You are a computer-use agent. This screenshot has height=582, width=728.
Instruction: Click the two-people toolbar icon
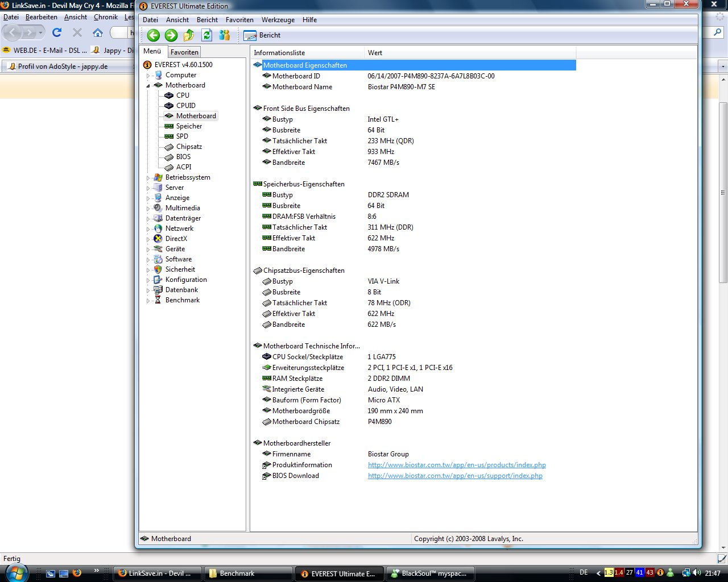point(225,35)
